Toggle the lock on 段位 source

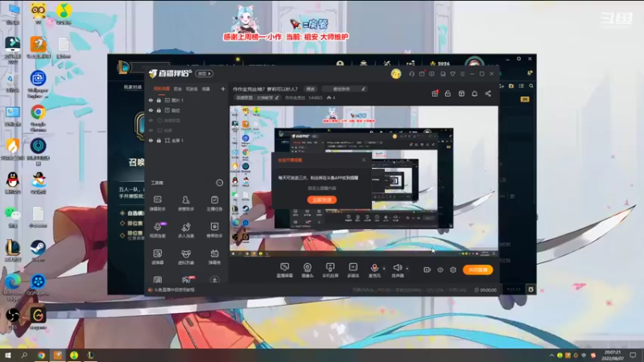[159, 110]
